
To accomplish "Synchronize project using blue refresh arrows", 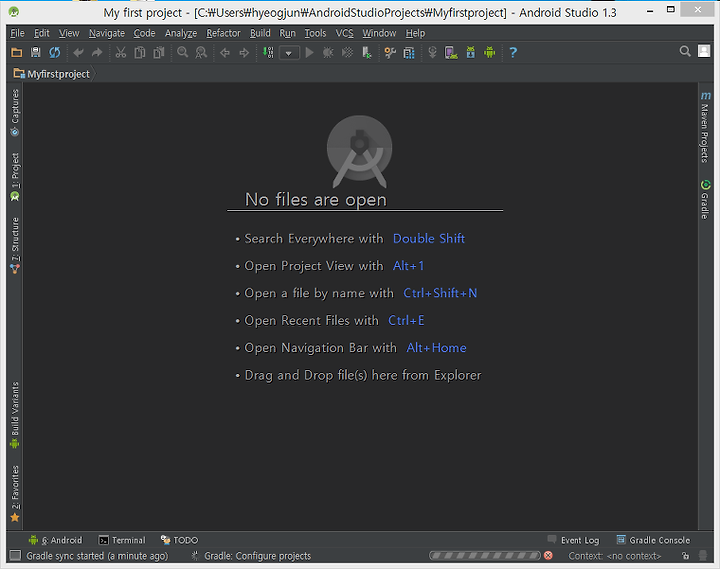I will pos(55,52).
